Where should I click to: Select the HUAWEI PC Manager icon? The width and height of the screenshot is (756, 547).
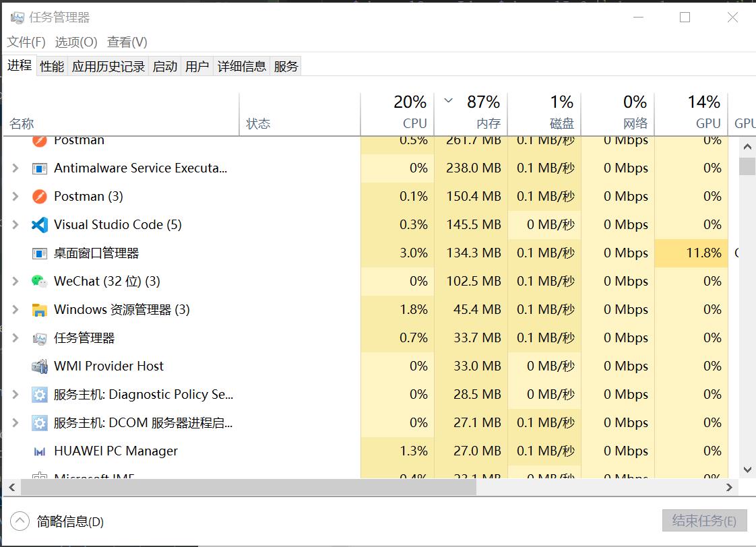pyautogui.click(x=40, y=451)
